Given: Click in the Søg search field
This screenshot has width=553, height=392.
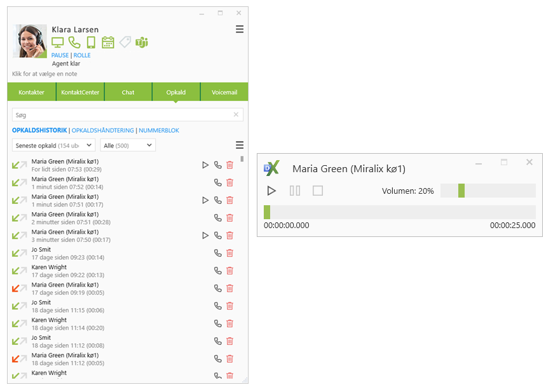Looking at the screenshot, I should [123, 114].
